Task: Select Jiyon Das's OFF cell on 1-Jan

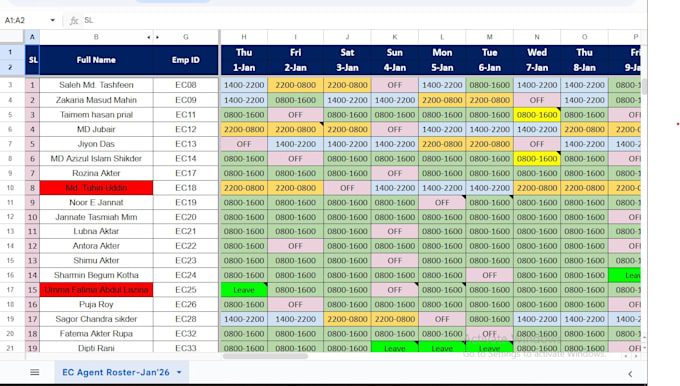Action: coord(244,144)
